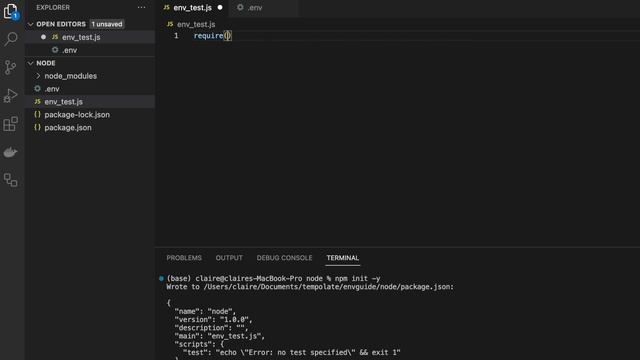Click the JS icon of env_test.js tab

(167, 7)
